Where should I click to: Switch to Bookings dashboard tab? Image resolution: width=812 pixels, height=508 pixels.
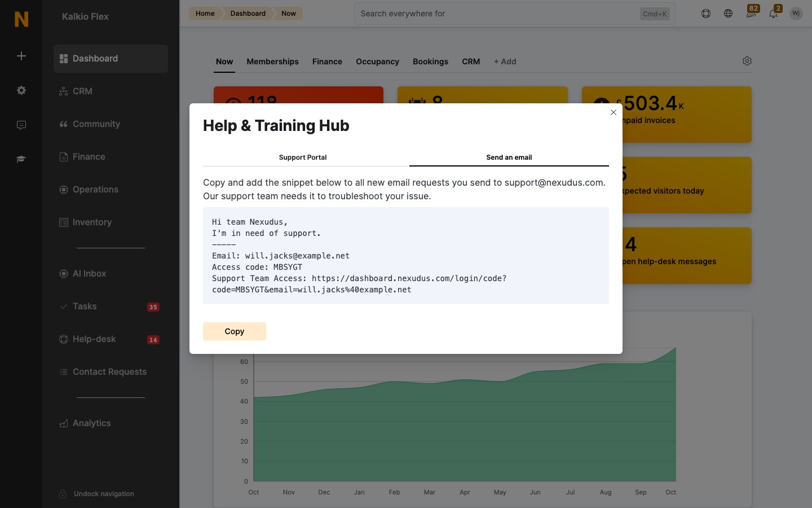[x=430, y=62]
